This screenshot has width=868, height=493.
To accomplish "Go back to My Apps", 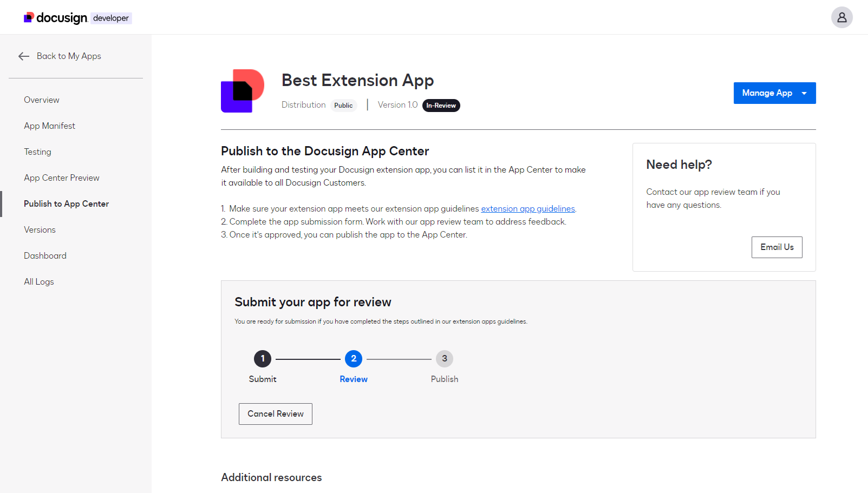I will 60,56.
